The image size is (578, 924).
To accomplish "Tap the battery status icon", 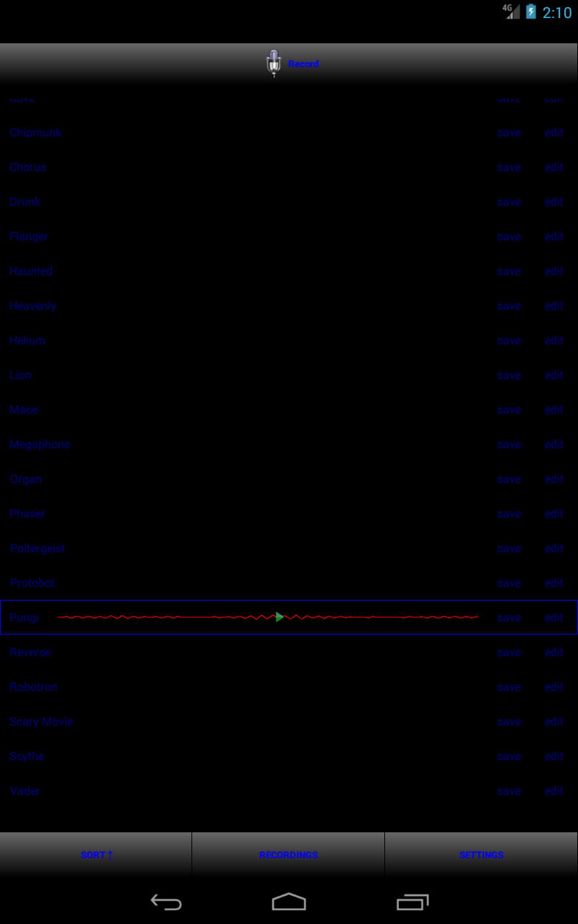I will 531,12.
